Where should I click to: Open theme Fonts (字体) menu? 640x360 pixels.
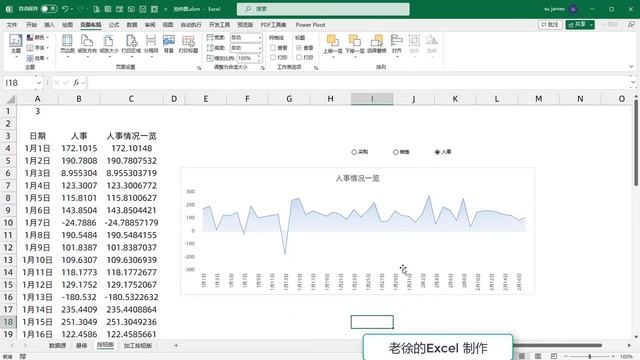(38, 48)
